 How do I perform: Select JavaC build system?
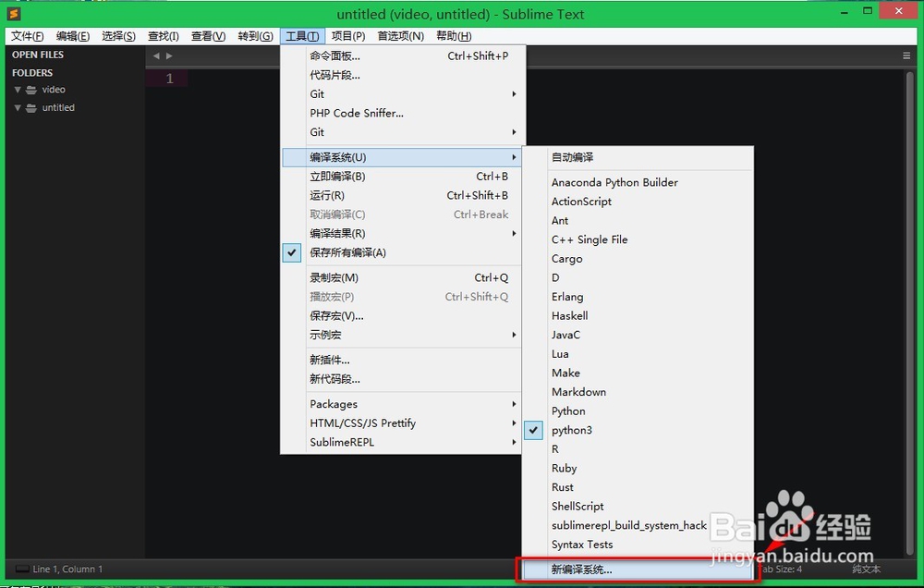point(638,335)
